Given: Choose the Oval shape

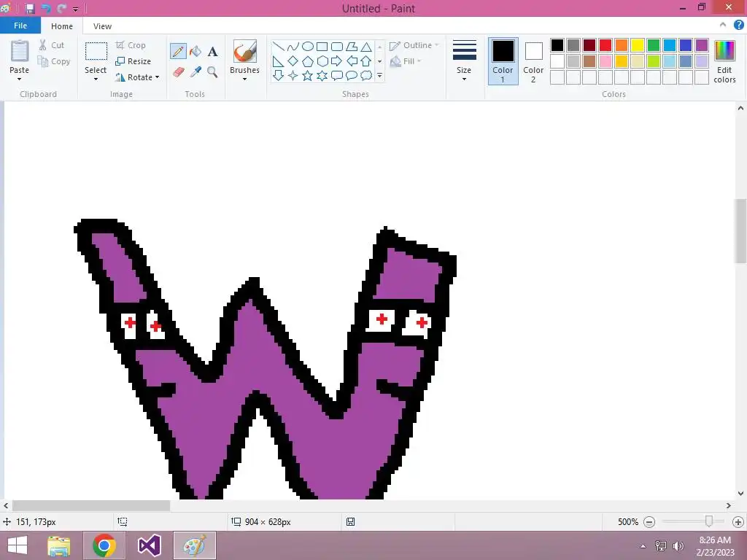Looking at the screenshot, I should click(308, 46).
